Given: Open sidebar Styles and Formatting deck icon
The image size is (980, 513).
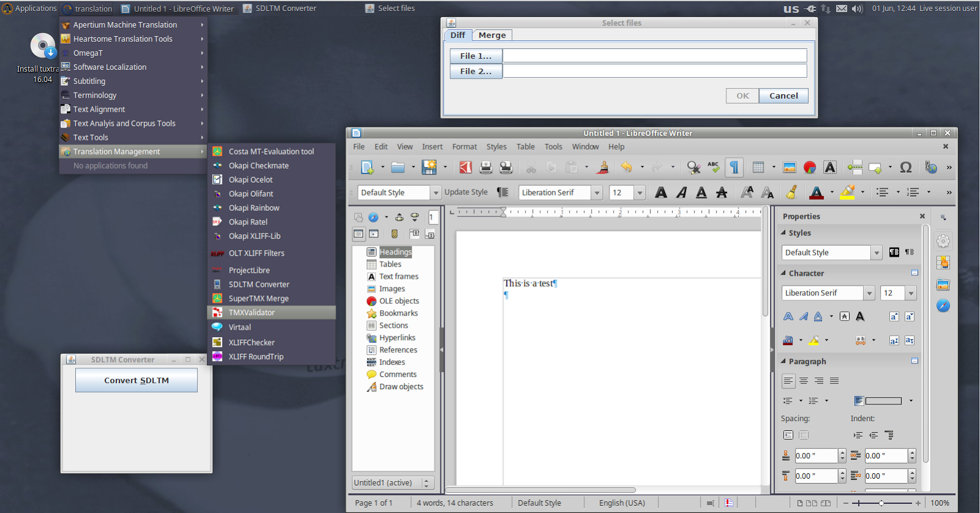Looking at the screenshot, I should click(x=943, y=263).
